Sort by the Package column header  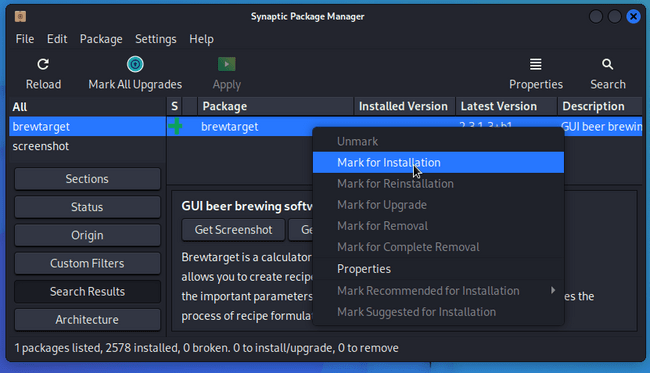point(276,107)
